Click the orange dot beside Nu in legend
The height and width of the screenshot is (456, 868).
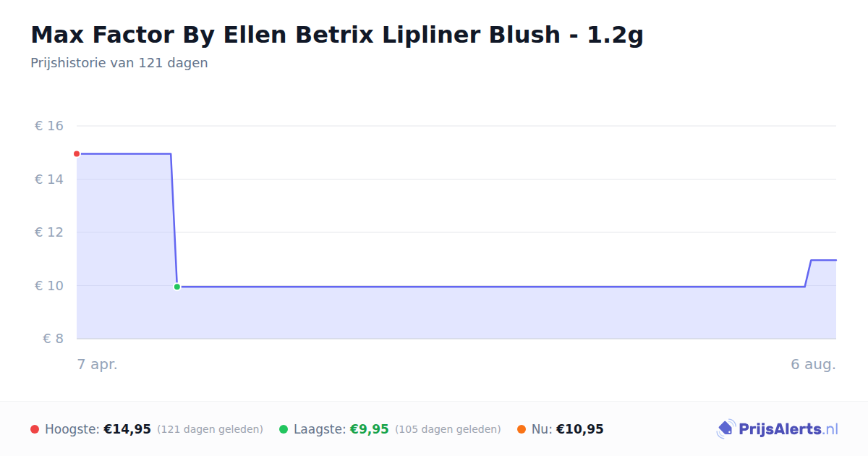(x=522, y=429)
